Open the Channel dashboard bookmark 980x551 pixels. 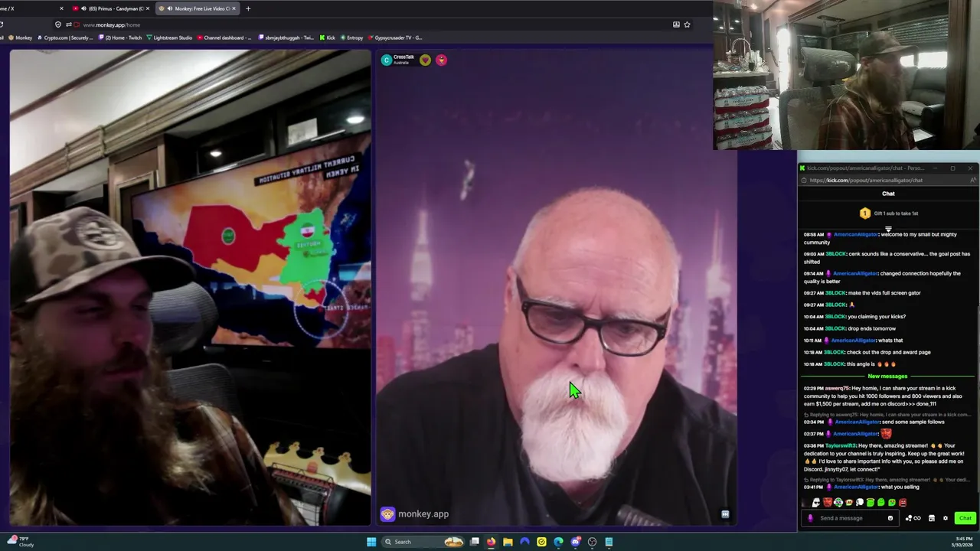(x=224, y=37)
